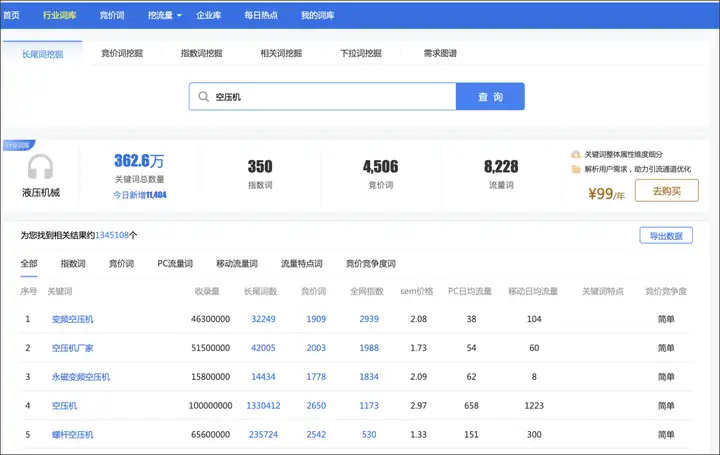Click the cloud icon beside 关键词整体属性维度细分
This screenshot has width=720, height=455.
pos(576,154)
